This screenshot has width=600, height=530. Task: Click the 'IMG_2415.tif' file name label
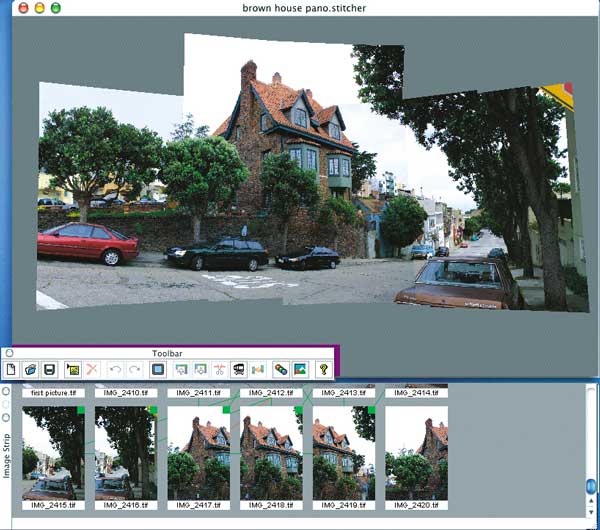(x=53, y=505)
